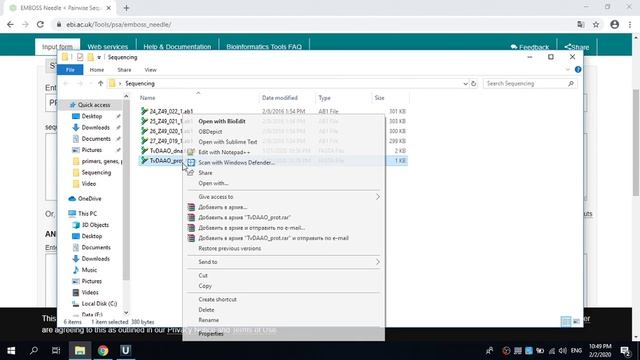This screenshot has width=640, height=360.
Task: Open Sequencing folder in navigation pane
Action: (x=96, y=172)
